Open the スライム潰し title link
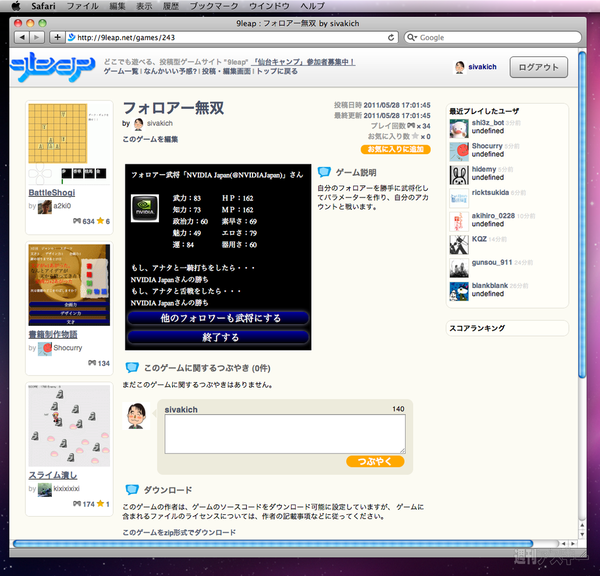Screen dimensions: 600x576 [x=53, y=475]
